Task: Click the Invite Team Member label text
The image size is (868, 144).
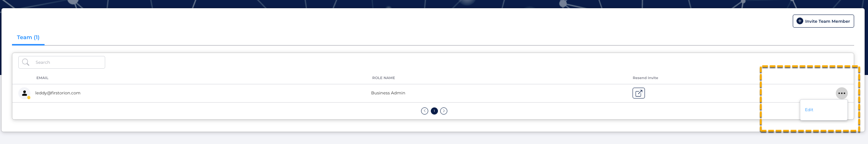Action: coord(828,21)
